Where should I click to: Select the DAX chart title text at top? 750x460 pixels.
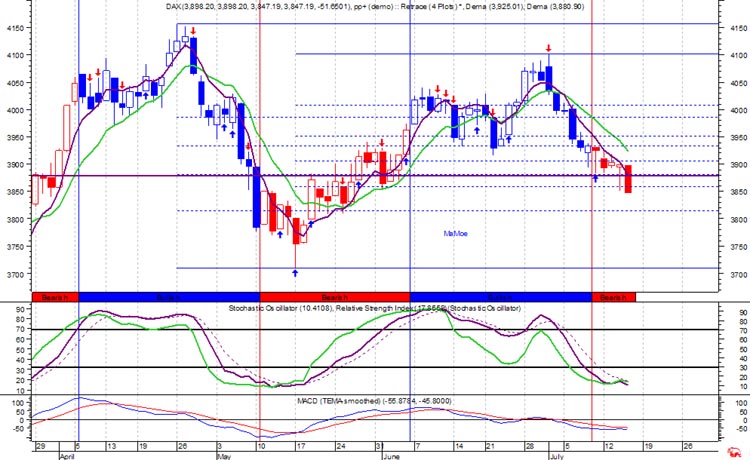(x=375, y=7)
